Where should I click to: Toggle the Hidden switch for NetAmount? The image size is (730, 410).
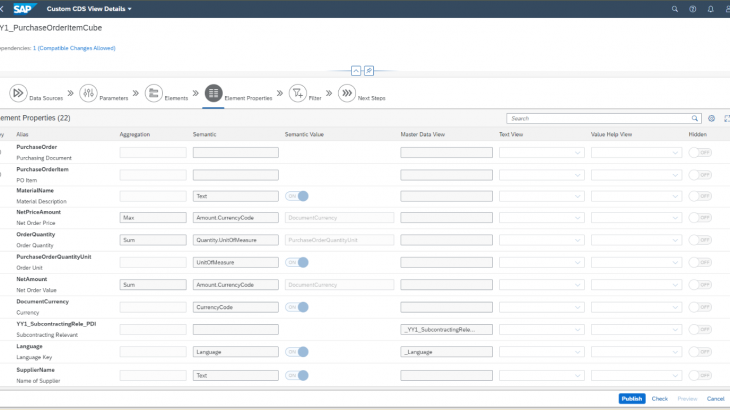tap(700, 284)
